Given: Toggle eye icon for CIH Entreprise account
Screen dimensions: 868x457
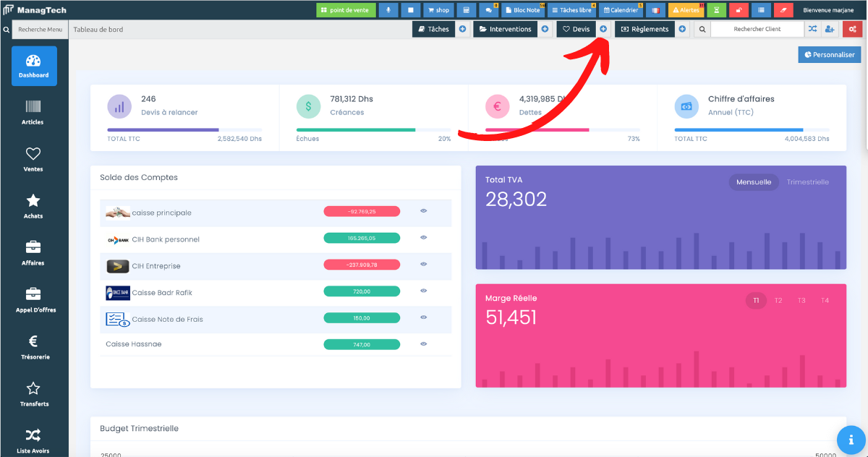Looking at the screenshot, I should pyautogui.click(x=424, y=264).
